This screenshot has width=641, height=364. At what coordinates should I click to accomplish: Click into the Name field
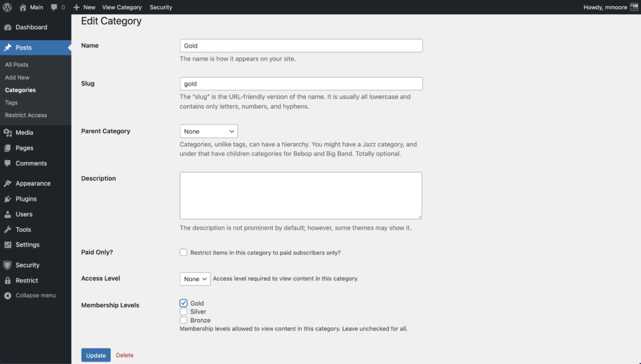pyautogui.click(x=301, y=46)
